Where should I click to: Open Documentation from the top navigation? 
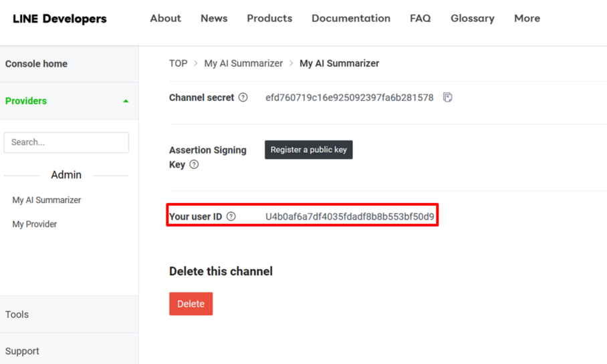point(351,19)
